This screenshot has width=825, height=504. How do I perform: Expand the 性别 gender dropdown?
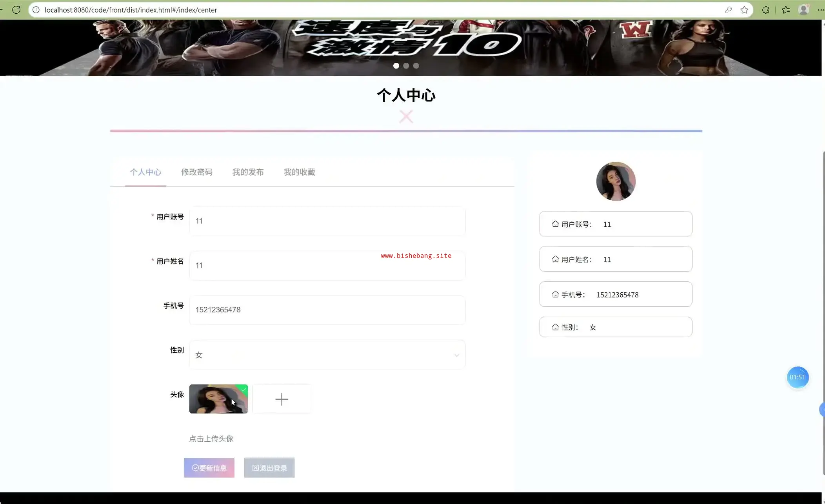(x=327, y=355)
